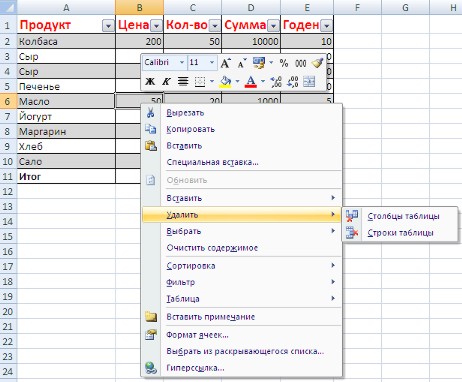462x382 pixels.
Task: Apply thousands separator (000) format
Action: coord(300,63)
